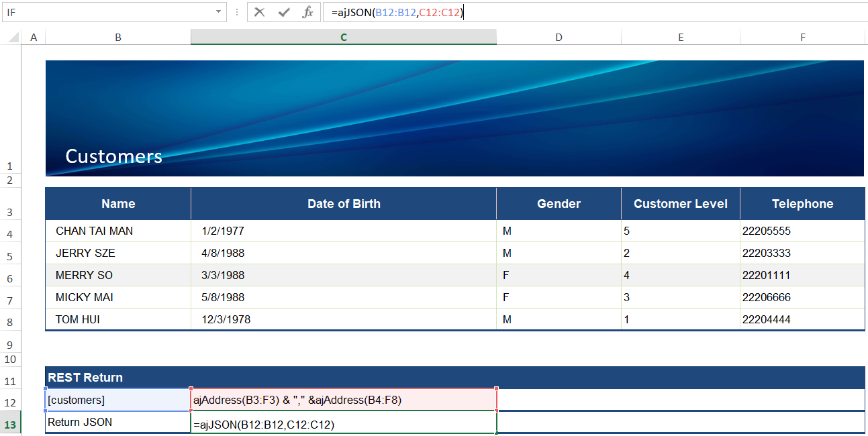Screen dimensions: 868x436
Task: Select column D header
Action: 559,38
